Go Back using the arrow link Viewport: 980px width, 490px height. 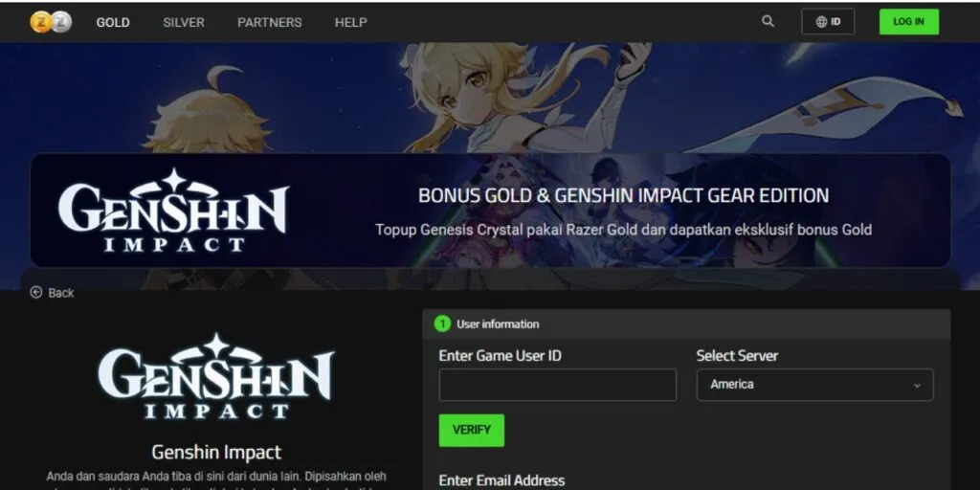52,293
